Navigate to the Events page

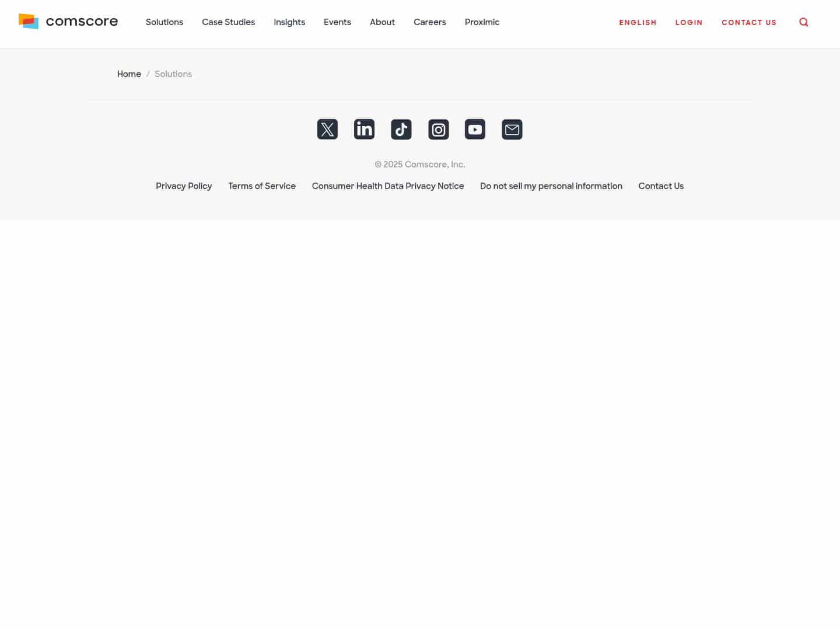coord(337,22)
